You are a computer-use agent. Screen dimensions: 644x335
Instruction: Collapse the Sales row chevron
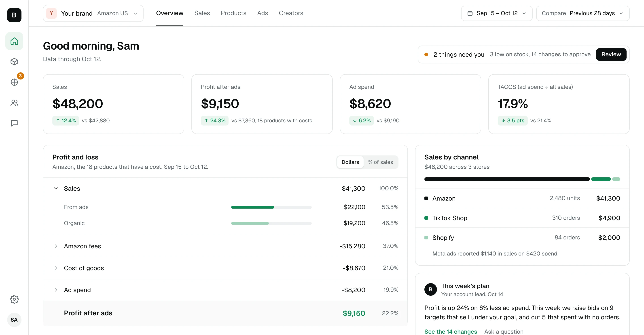(56, 188)
